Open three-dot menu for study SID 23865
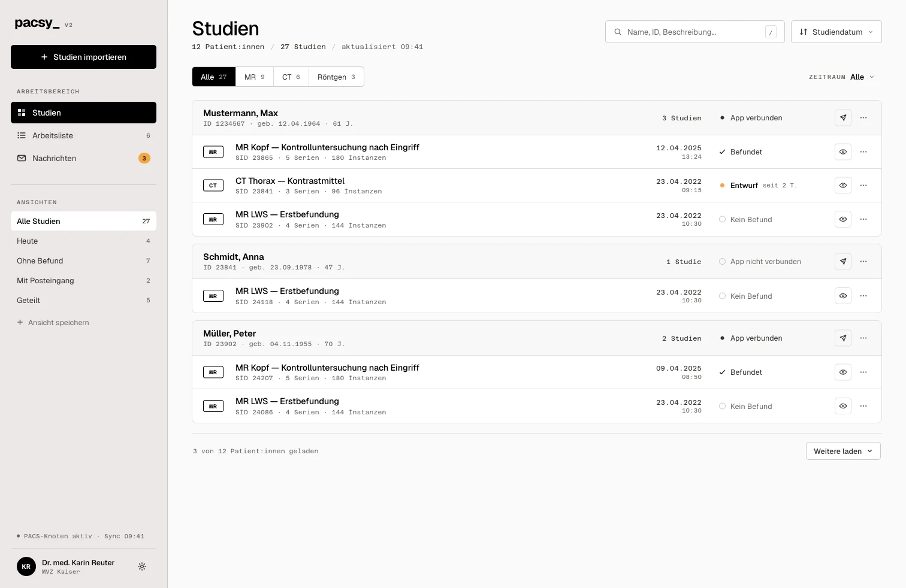 coord(863,152)
